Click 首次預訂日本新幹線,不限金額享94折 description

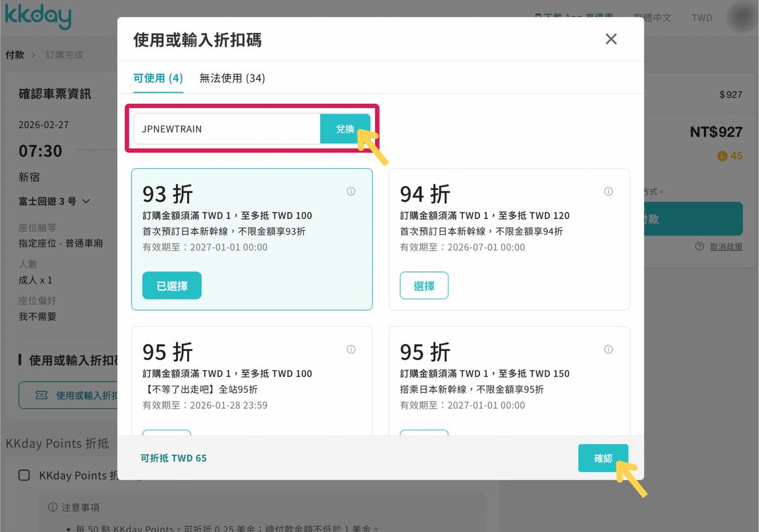pyautogui.click(x=481, y=232)
